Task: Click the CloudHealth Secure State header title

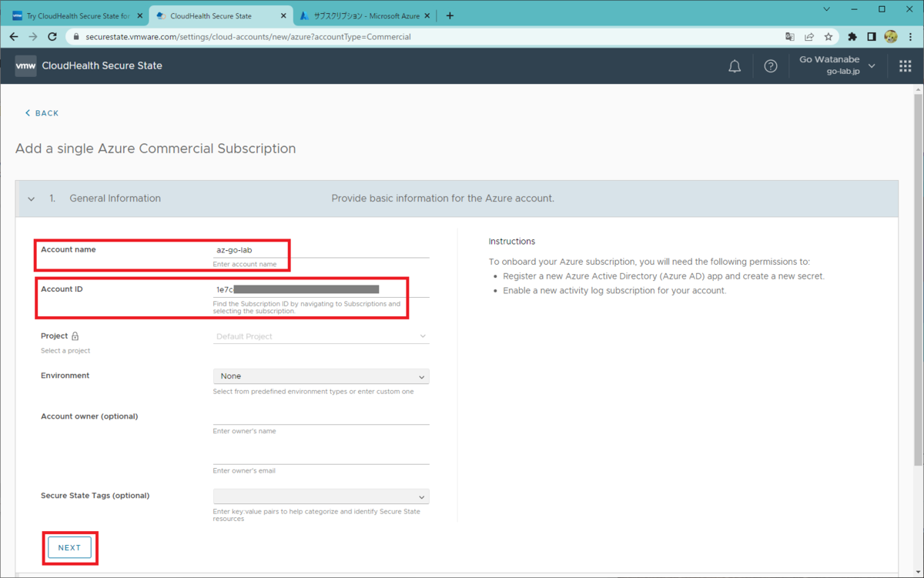Action: pyautogui.click(x=102, y=66)
